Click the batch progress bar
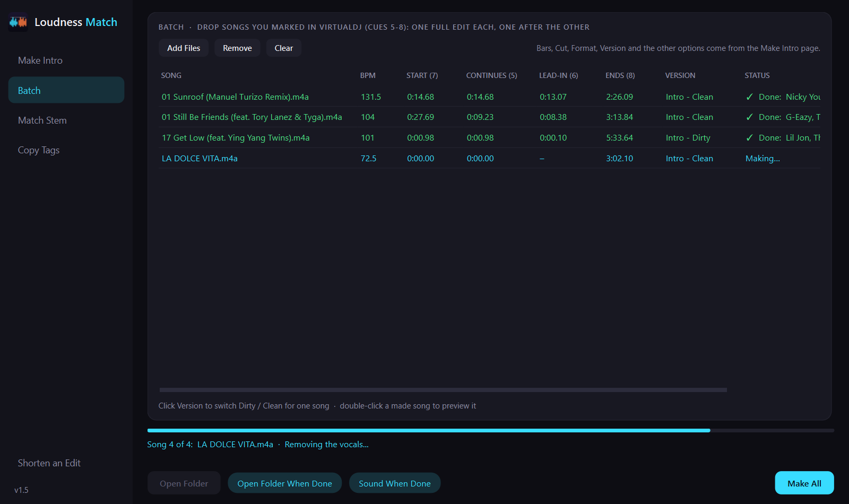 point(491,430)
